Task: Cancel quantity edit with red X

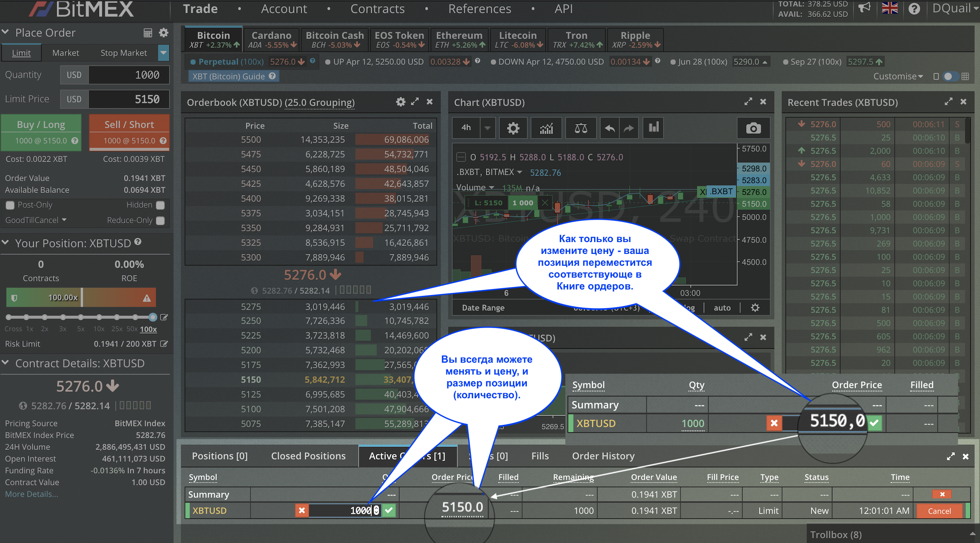Action: [x=302, y=510]
